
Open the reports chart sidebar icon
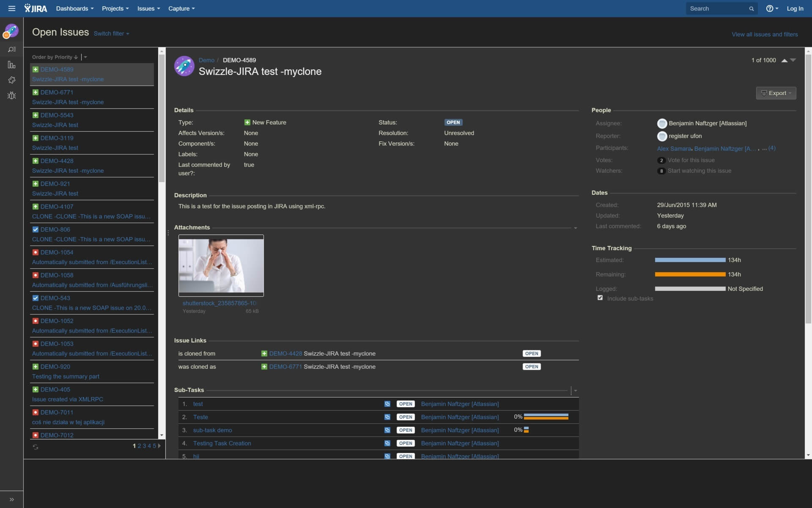(x=12, y=65)
